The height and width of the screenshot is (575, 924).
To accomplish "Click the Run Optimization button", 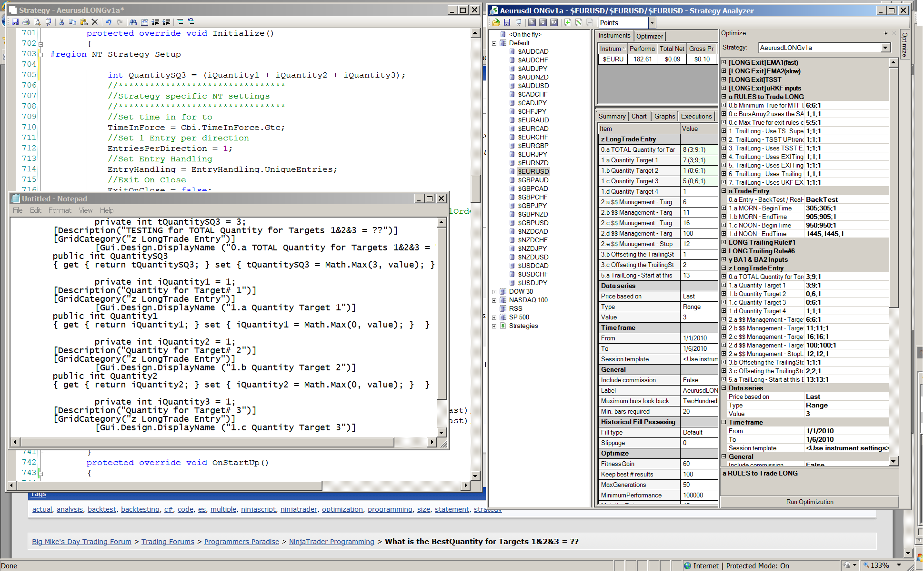I will point(810,502).
